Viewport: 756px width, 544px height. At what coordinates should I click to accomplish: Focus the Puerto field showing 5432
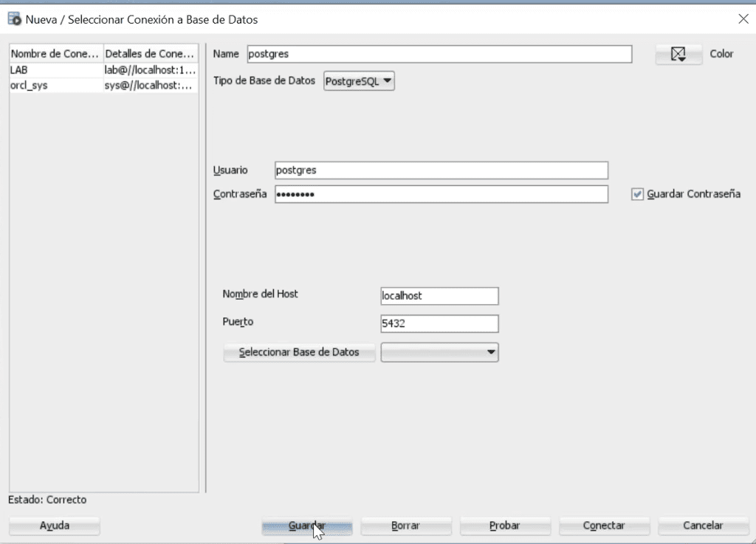click(439, 323)
